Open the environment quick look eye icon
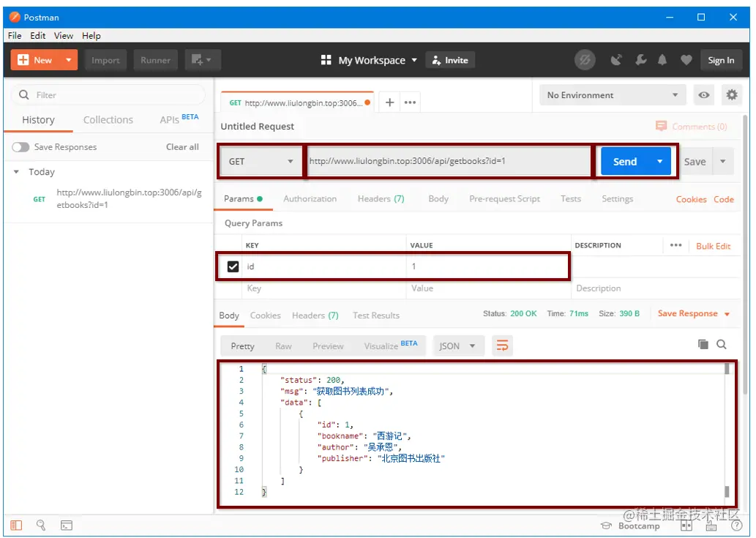The width and height of the screenshot is (756, 538). (703, 95)
